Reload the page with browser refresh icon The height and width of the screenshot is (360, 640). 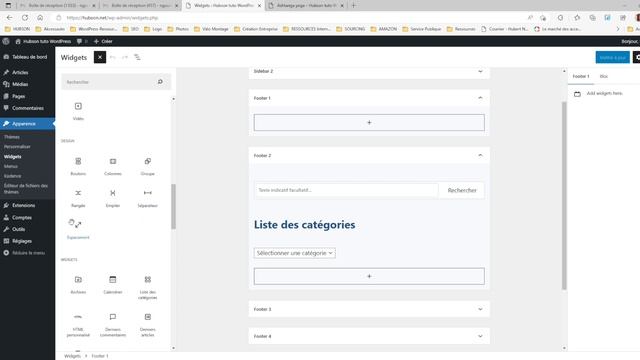point(25,18)
